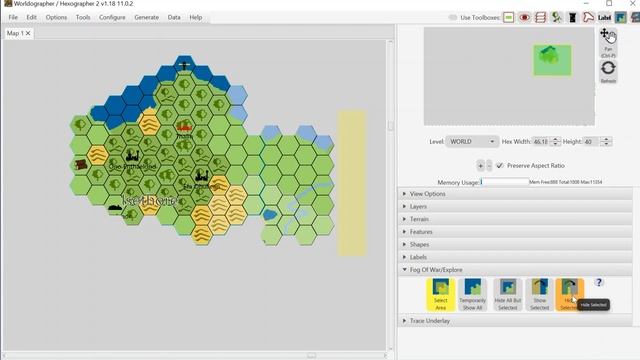Screen dimensions: 640x360
Task: Expand the Terrain section
Action: pos(515,219)
